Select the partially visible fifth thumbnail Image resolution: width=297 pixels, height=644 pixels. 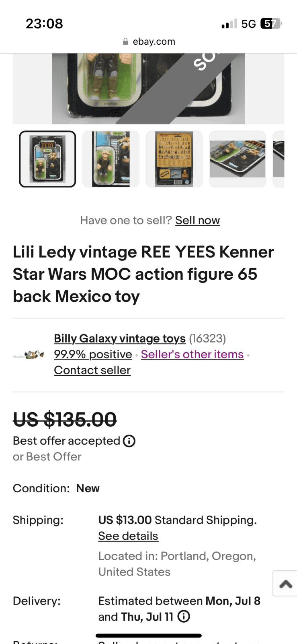pos(279,159)
